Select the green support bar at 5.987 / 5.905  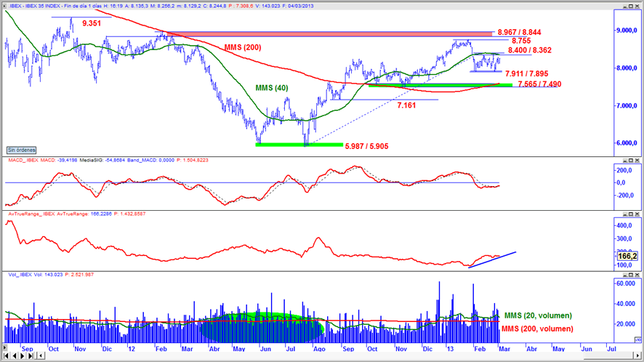click(299, 145)
